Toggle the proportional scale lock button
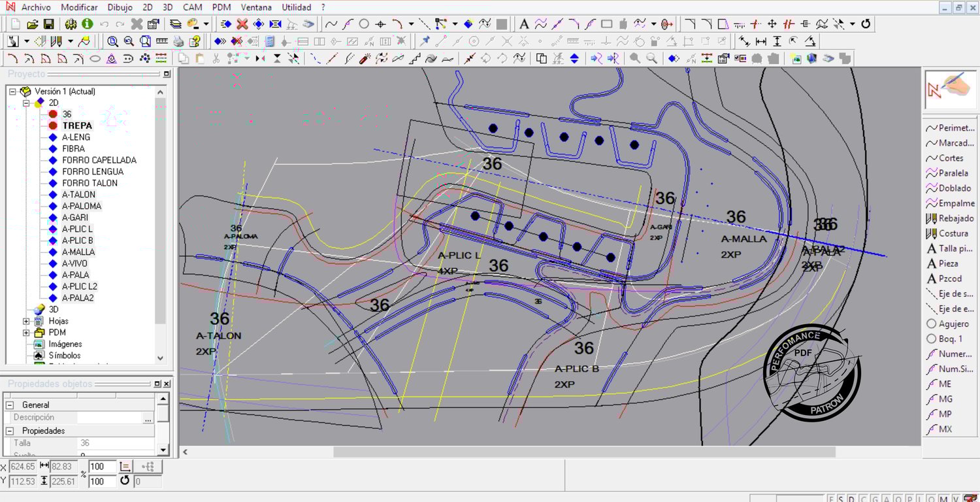 pos(125,467)
